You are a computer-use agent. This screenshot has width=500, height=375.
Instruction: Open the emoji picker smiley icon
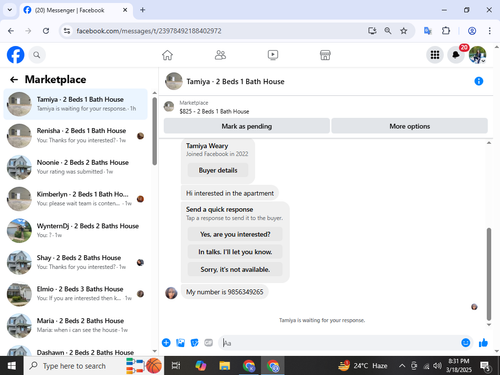point(466,343)
